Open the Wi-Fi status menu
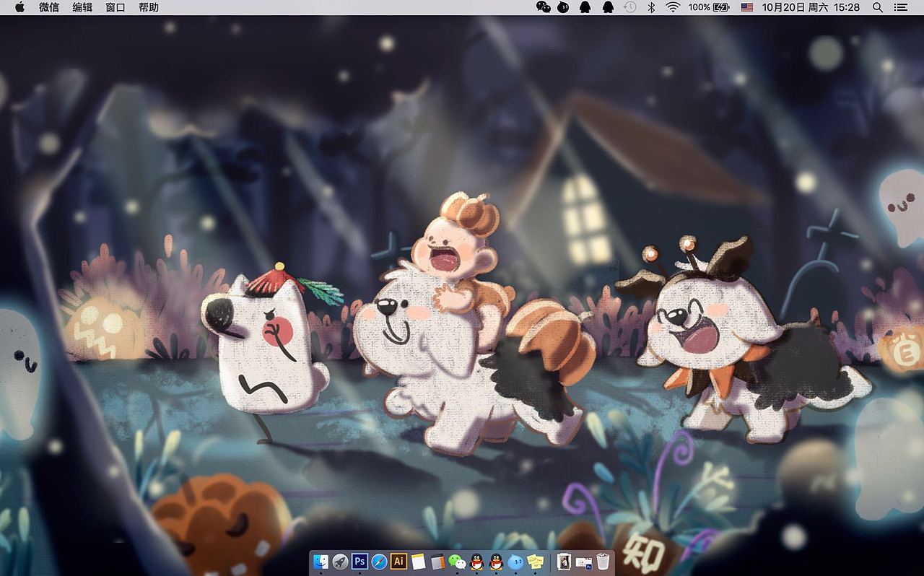The image size is (924, 576). 673,7
